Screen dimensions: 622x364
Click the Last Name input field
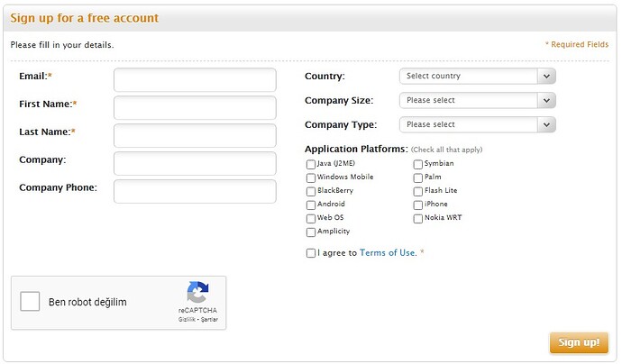[x=195, y=135]
